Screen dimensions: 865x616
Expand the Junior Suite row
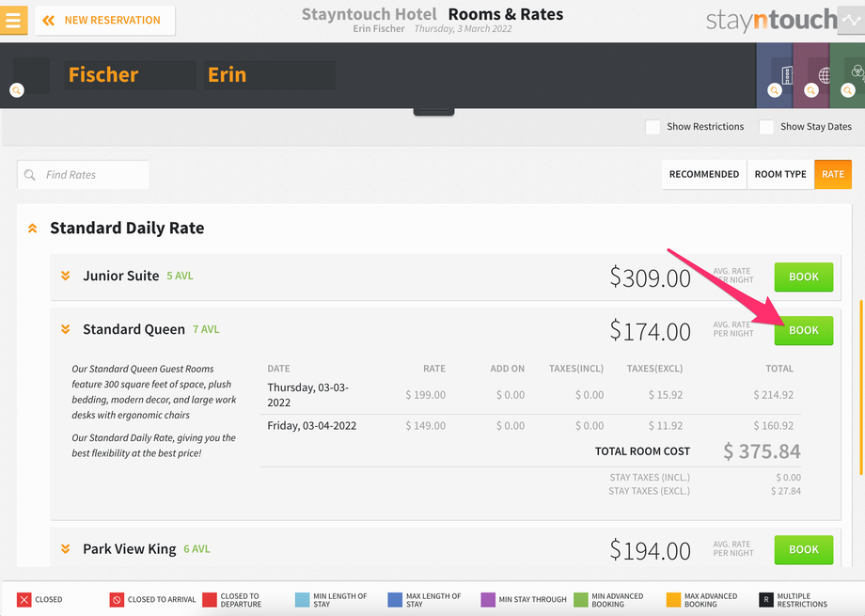(66, 276)
